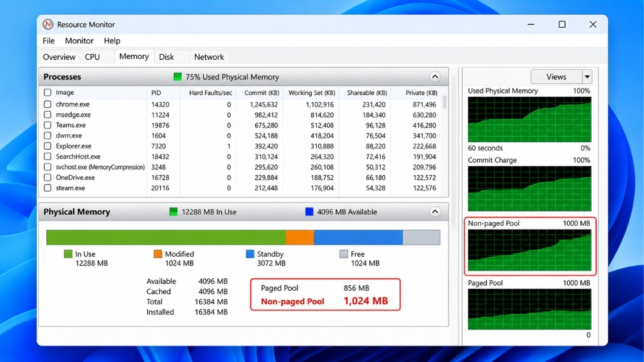This screenshot has height=362, width=644.
Task: Tick the Explorer.exe checkbox
Action: (47, 146)
